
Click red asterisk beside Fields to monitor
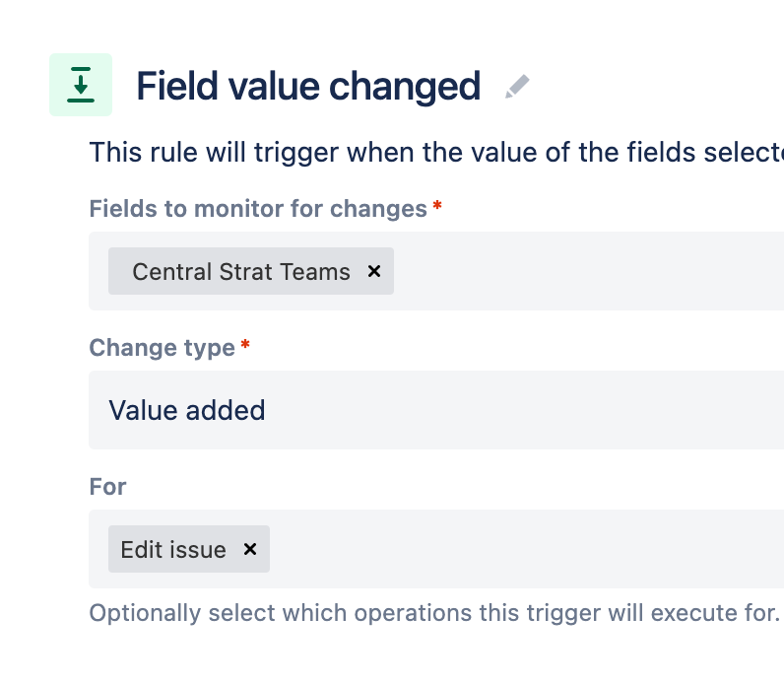click(x=437, y=205)
